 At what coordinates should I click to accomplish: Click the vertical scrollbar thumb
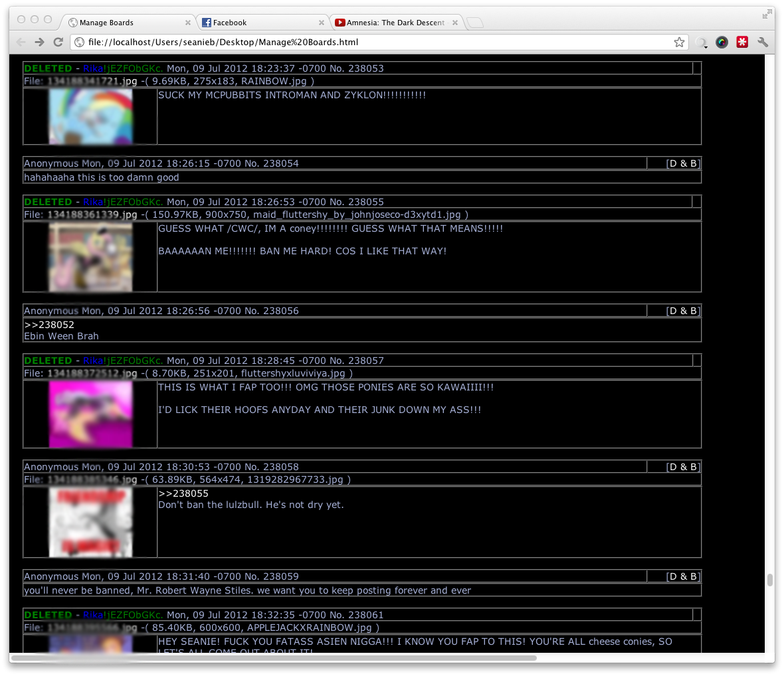(x=770, y=580)
